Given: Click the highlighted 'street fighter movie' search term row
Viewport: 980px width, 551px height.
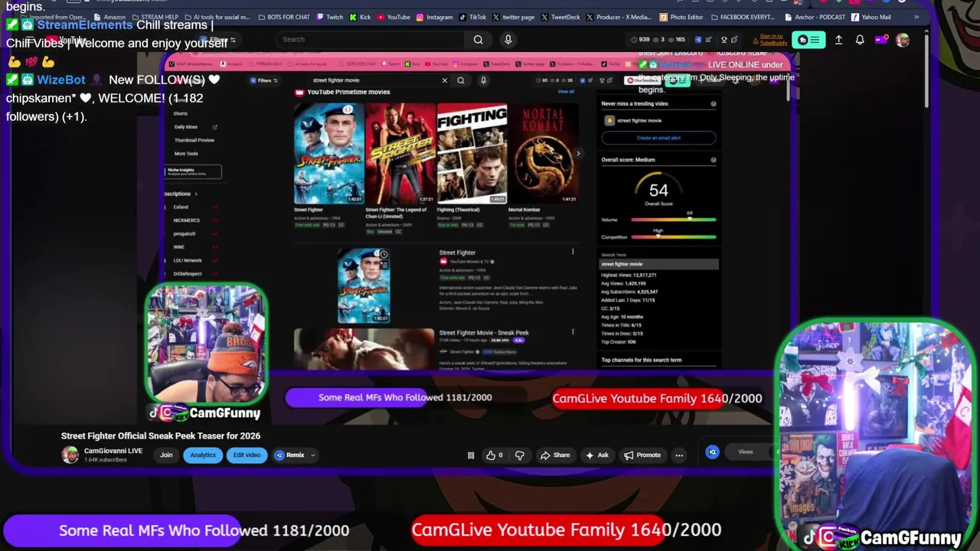Looking at the screenshot, I should 659,264.
